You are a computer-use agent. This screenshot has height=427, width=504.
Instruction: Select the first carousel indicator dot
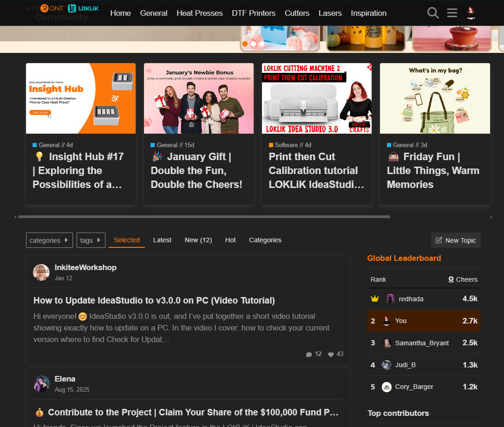[x=245, y=44]
